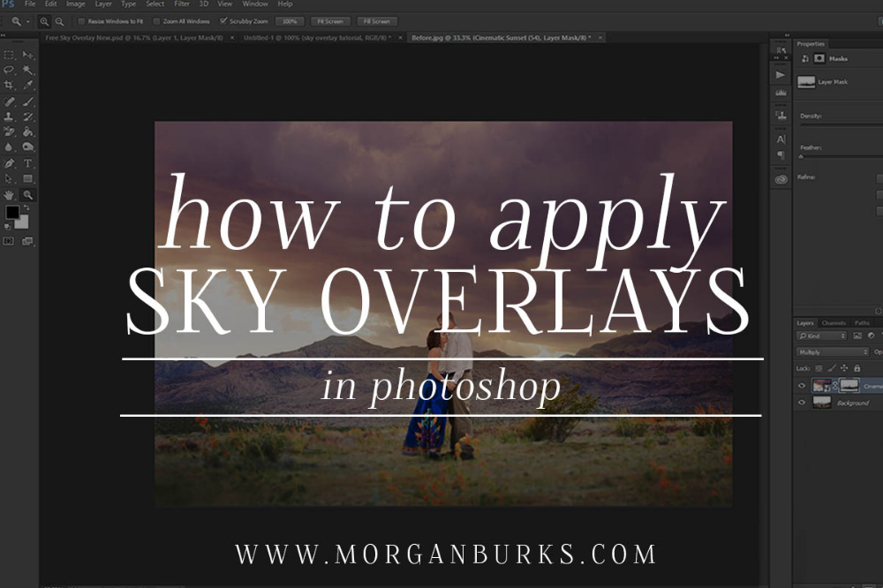This screenshot has width=883, height=588.
Task: Toggle Quick Mask mode icon
Action: [9, 241]
